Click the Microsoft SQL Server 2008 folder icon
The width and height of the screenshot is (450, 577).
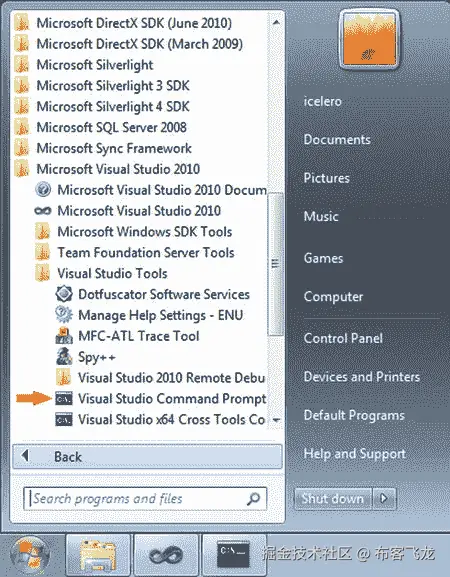click(x=21, y=128)
